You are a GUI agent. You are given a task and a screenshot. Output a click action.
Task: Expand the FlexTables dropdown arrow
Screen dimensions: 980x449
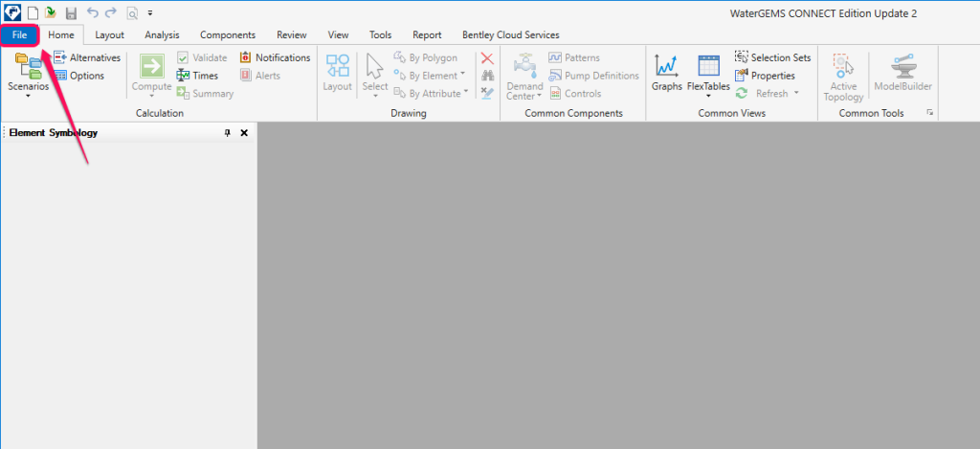[x=709, y=96]
